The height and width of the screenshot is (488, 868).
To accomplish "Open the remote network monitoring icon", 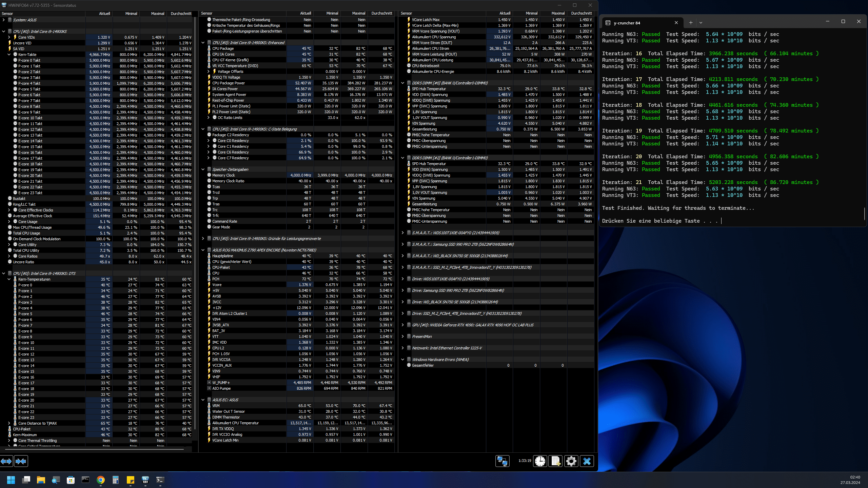I will tap(502, 461).
